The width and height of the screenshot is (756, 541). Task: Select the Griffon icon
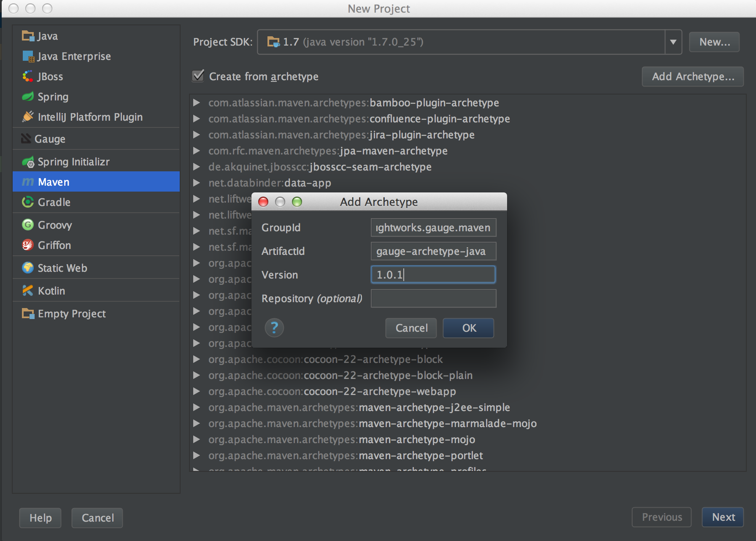pos(28,245)
